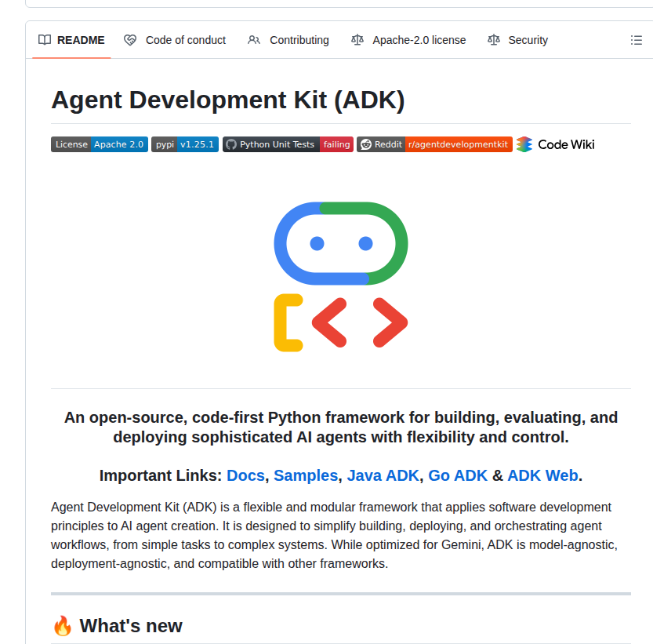Open the ADK Web link

542,475
